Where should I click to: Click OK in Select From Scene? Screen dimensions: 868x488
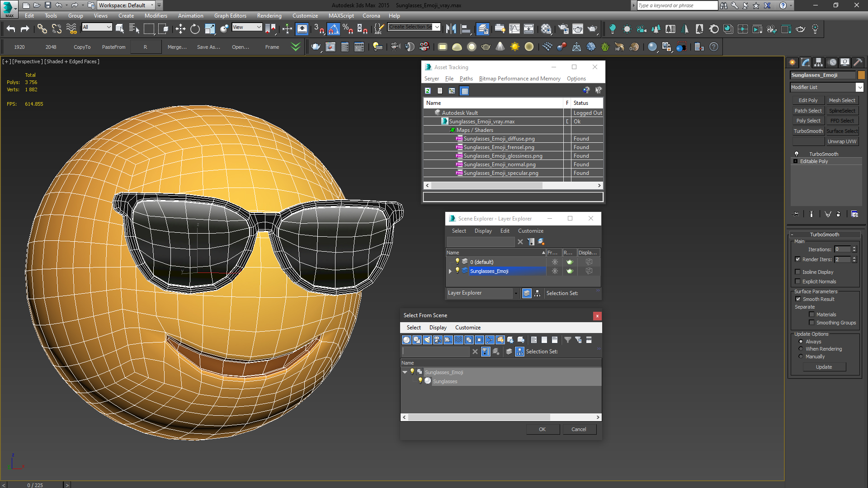542,429
